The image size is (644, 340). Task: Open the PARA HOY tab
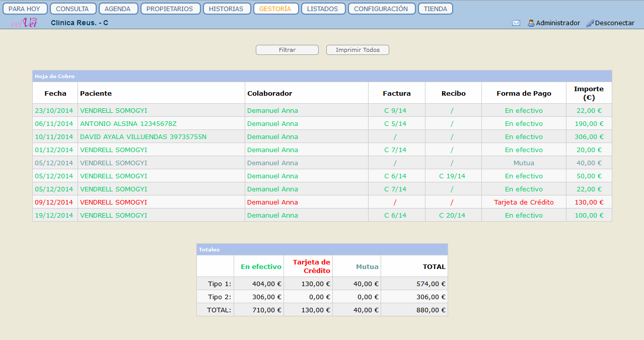tap(25, 9)
